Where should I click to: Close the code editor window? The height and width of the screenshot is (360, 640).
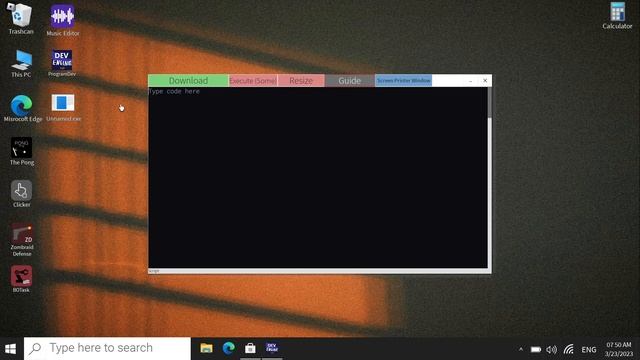coord(485,80)
